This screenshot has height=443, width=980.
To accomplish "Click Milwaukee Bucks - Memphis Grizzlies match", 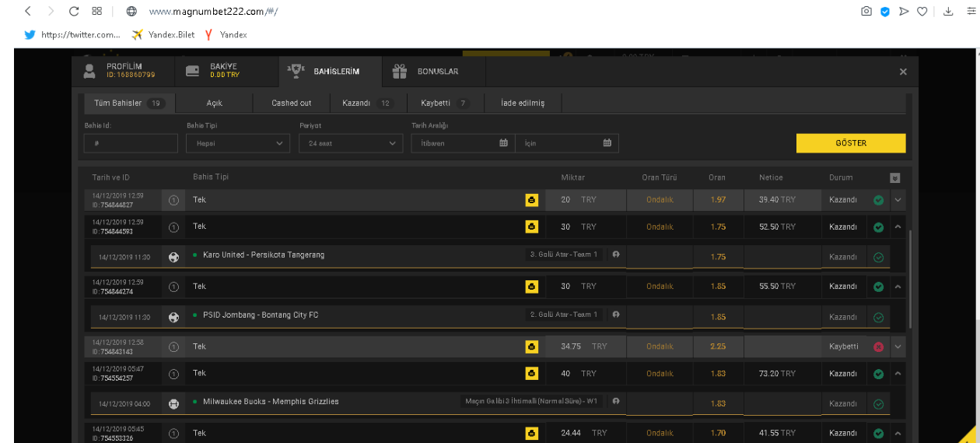I will point(271,402).
